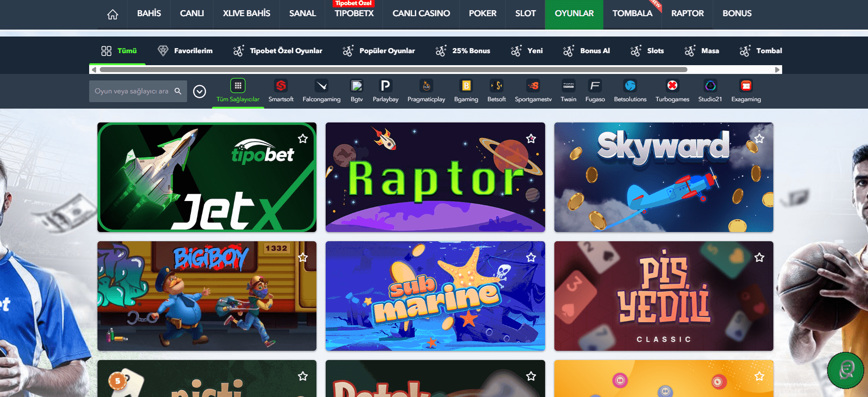Switch to the Favorilerim tab
The image size is (868, 397).
pyautogui.click(x=185, y=51)
